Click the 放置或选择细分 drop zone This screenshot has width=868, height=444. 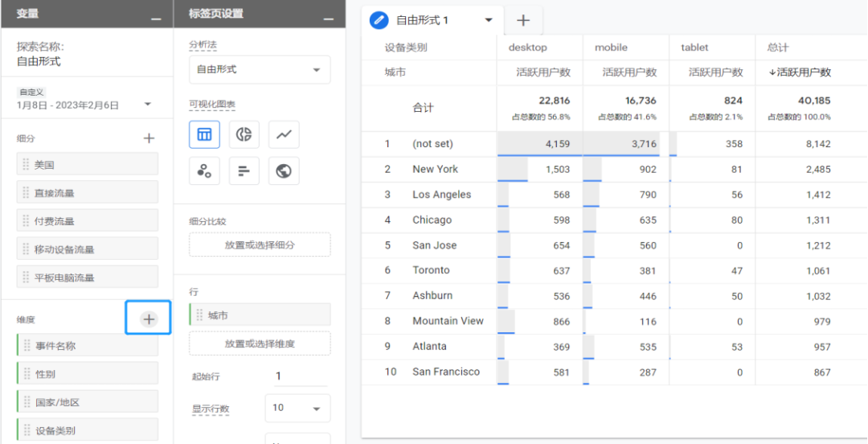(260, 245)
